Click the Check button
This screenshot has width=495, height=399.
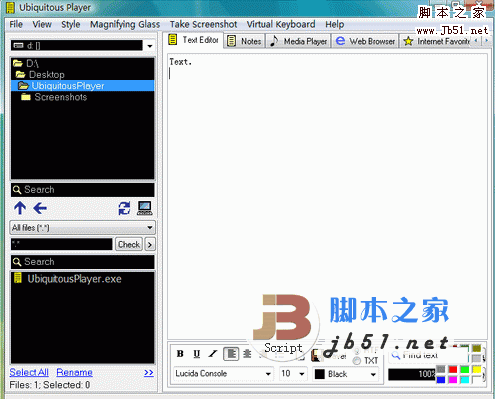pos(129,245)
